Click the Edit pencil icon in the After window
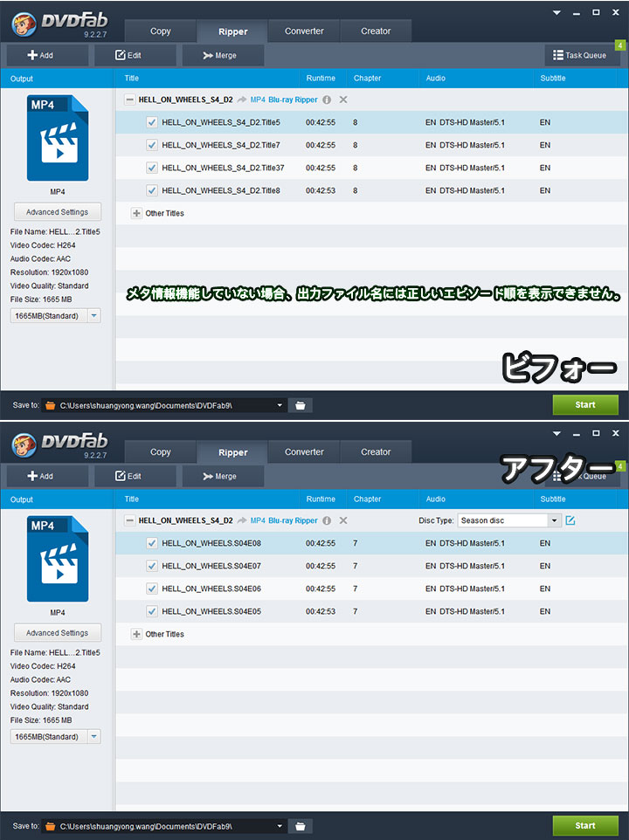This screenshot has height=840, width=629. click(x=120, y=476)
